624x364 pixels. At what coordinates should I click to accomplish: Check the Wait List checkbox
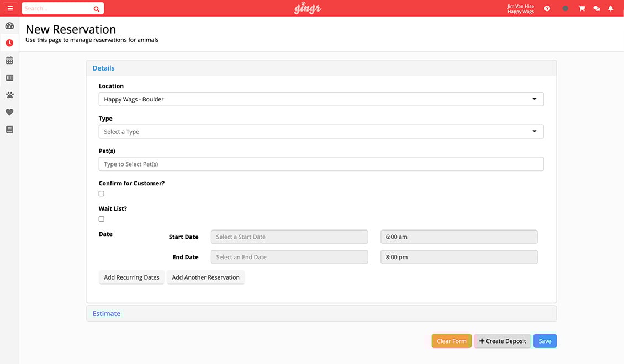101,218
